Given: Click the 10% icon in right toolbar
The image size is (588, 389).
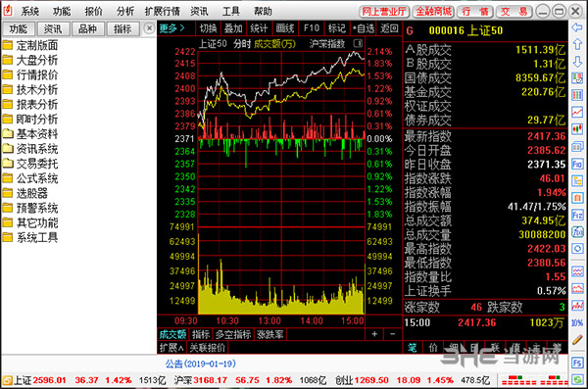Looking at the screenshot, I should [x=577, y=322].
